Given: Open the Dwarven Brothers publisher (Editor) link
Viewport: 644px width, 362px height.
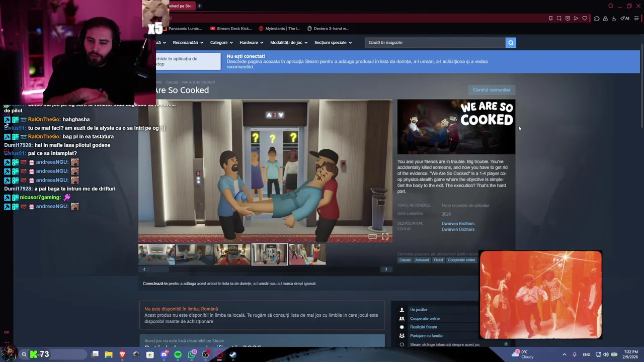Looking at the screenshot, I should tap(458, 229).
